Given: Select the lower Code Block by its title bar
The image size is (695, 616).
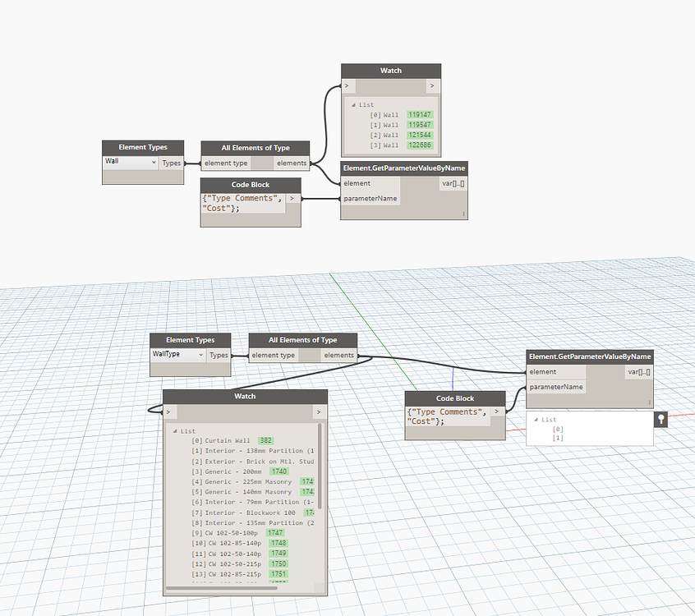Looking at the screenshot, I should 454,398.
